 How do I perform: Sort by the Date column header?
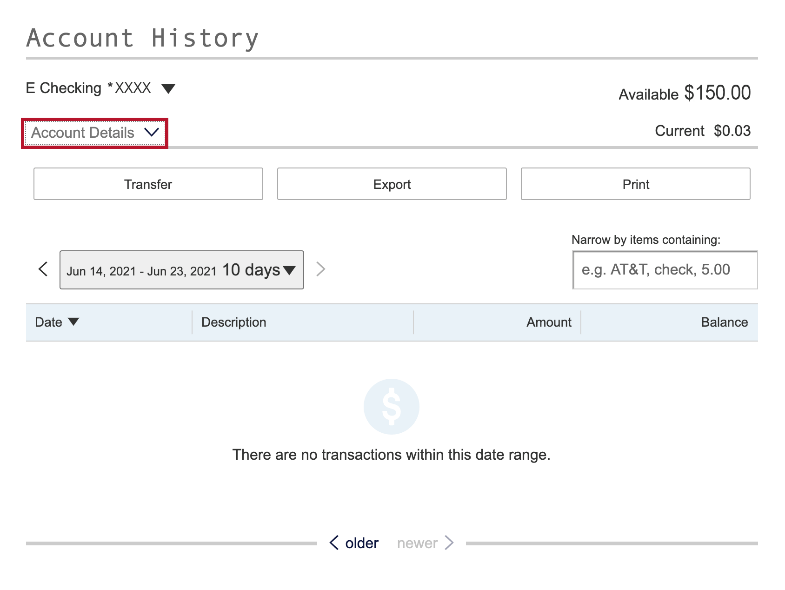click(x=57, y=322)
